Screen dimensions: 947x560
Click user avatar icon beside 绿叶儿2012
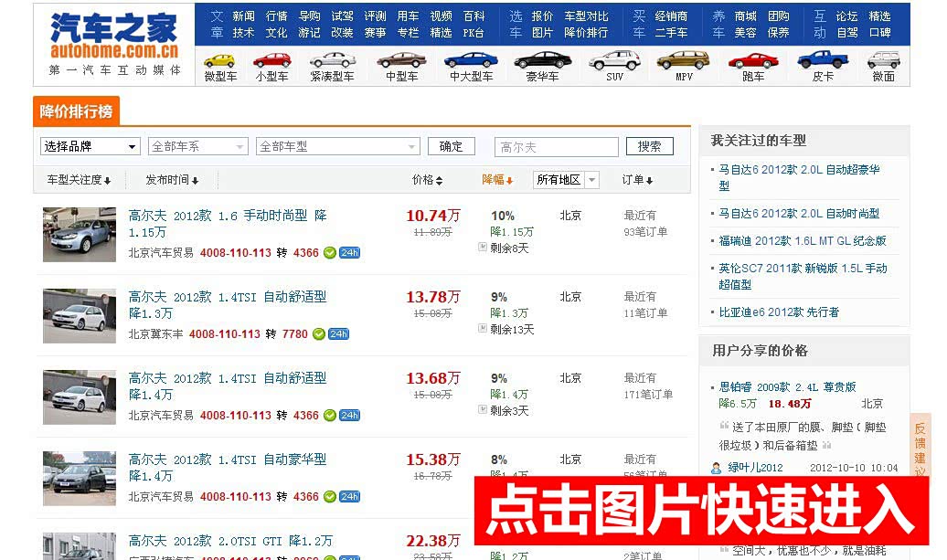click(x=717, y=468)
